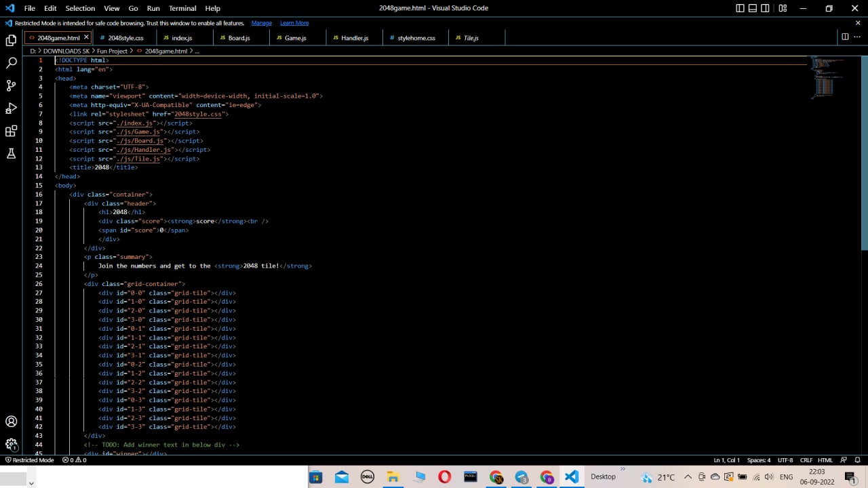Switch to the Tile.js tab
The width and height of the screenshot is (868, 488).
tap(476, 38)
